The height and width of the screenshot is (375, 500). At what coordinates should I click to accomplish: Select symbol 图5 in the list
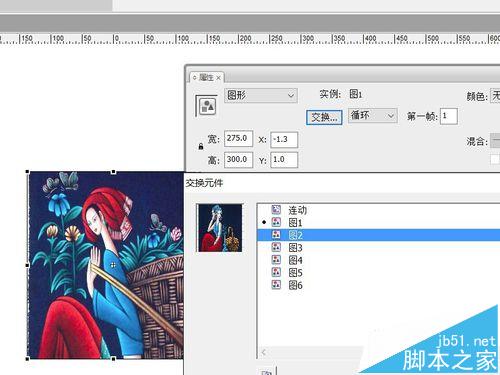tap(379, 272)
